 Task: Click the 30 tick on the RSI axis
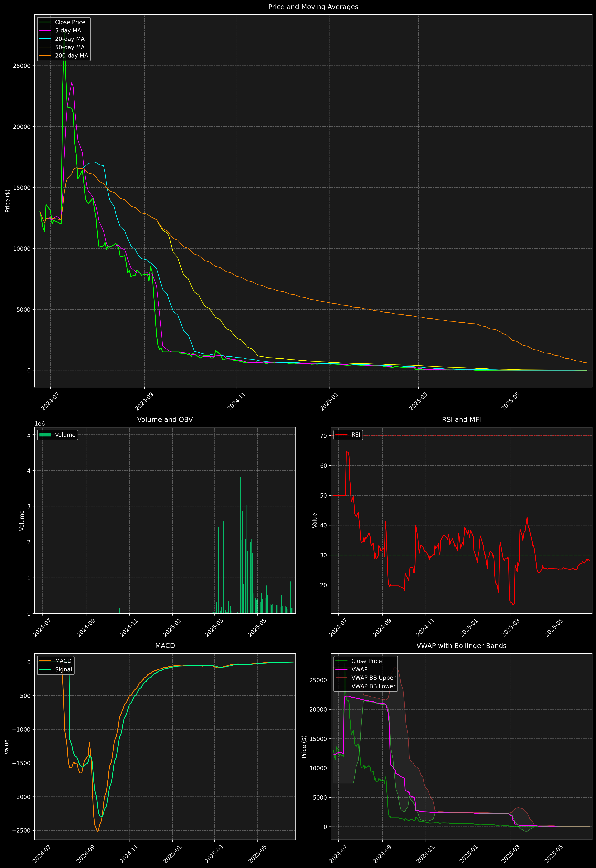point(323,555)
